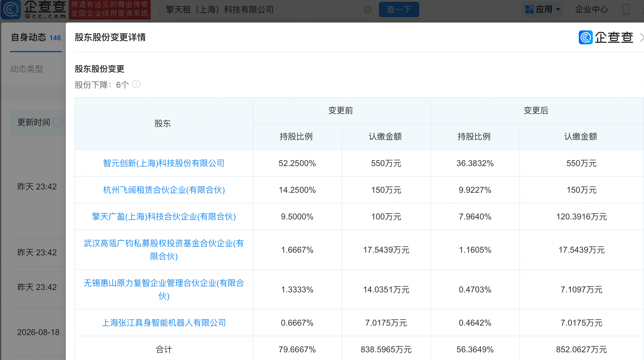Viewport: 644px width, 360px height.
Task: Open 擎天广盈(上海)科技合伙企业 link
Action: click(x=164, y=216)
